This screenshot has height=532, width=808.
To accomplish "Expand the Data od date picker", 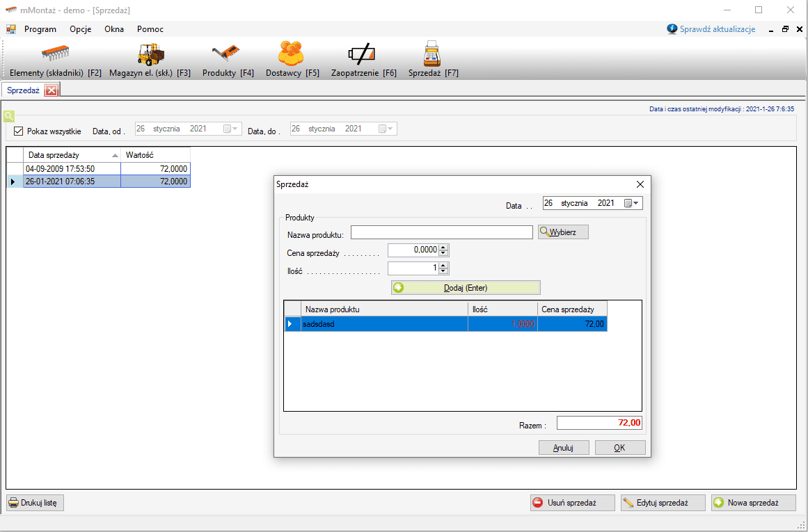I will (230, 129).
